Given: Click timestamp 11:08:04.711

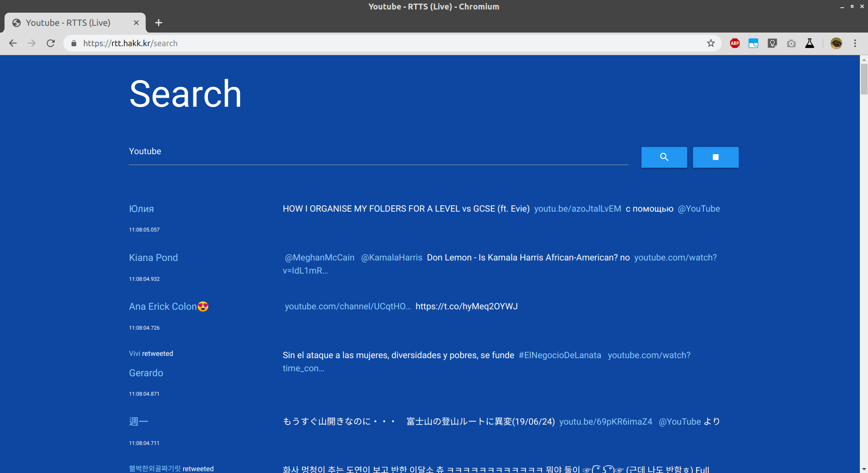Looking at the screenshot, I should tap(144, 443).
